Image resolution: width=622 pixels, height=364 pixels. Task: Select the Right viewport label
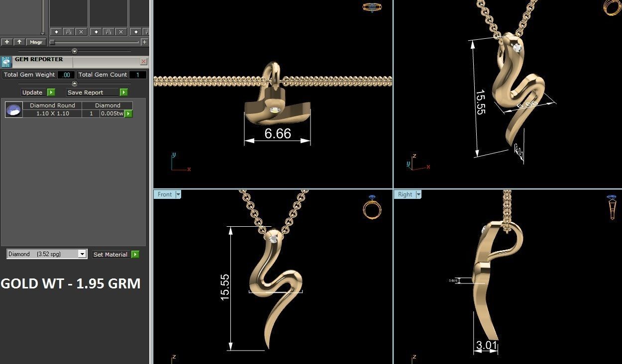(x=405, y=194)
